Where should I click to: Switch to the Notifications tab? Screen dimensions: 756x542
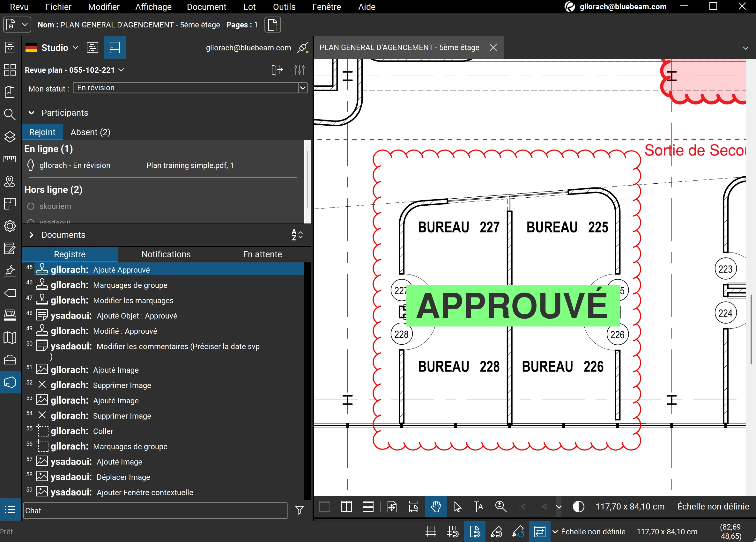(x=166, y=254)
